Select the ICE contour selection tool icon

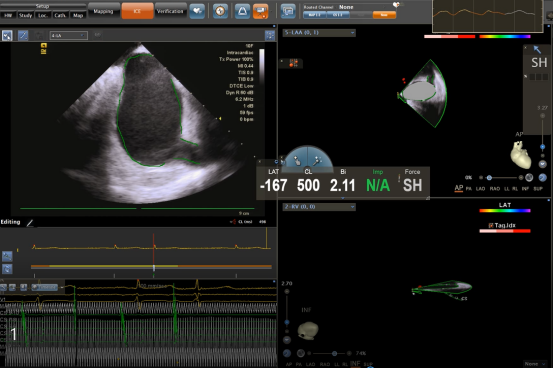[7, 36]
